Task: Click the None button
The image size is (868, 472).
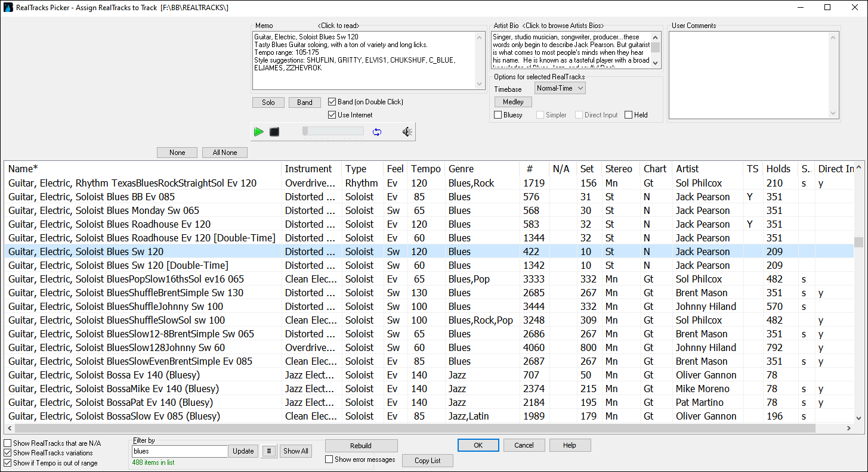Action: (x=177, y=153)
